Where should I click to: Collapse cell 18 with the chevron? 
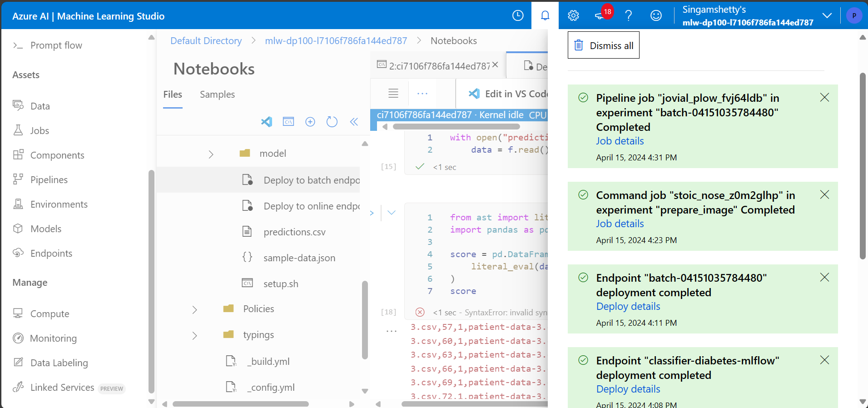tap(392, 212)
